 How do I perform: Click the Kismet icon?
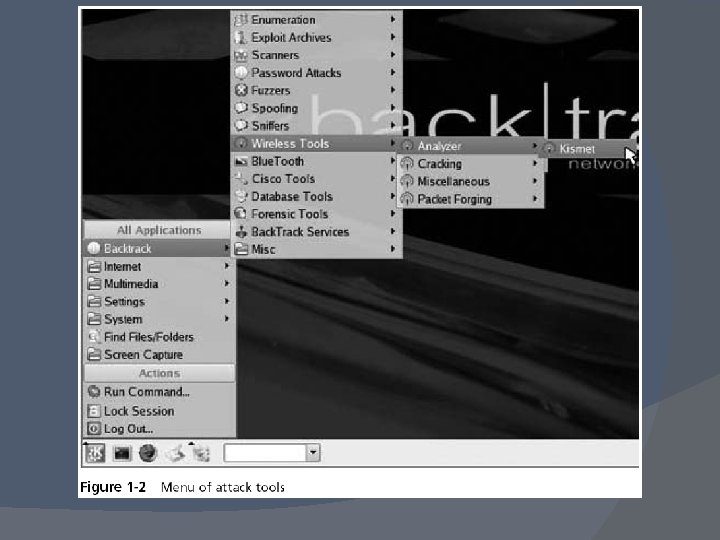click(x=549, y=149)
